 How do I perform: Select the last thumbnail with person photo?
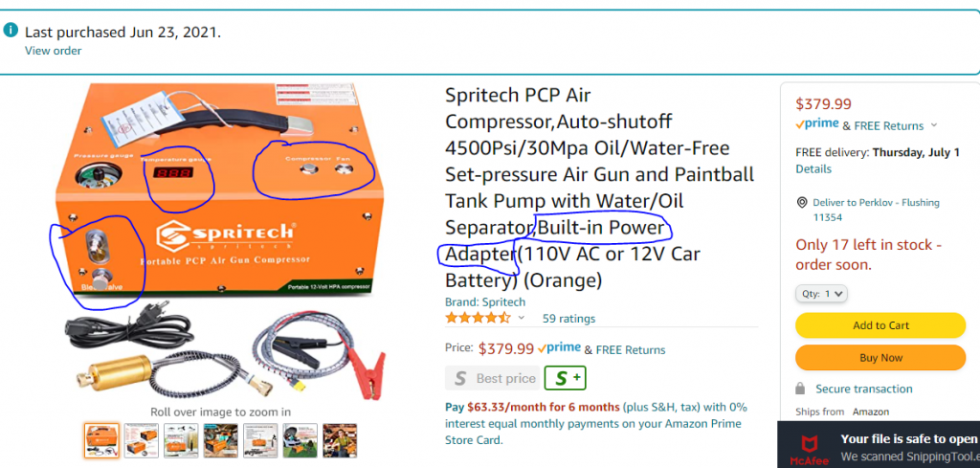340,440
